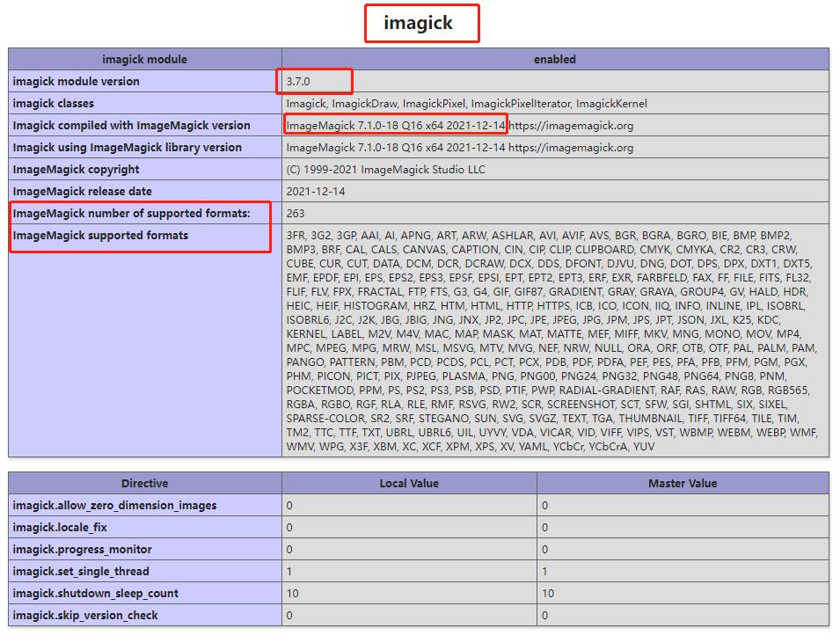Click the ImageMagick 7.1.0-18 value in the compiled-with row
Viewport: 840px width, 643px height.
tap(460, 126)
